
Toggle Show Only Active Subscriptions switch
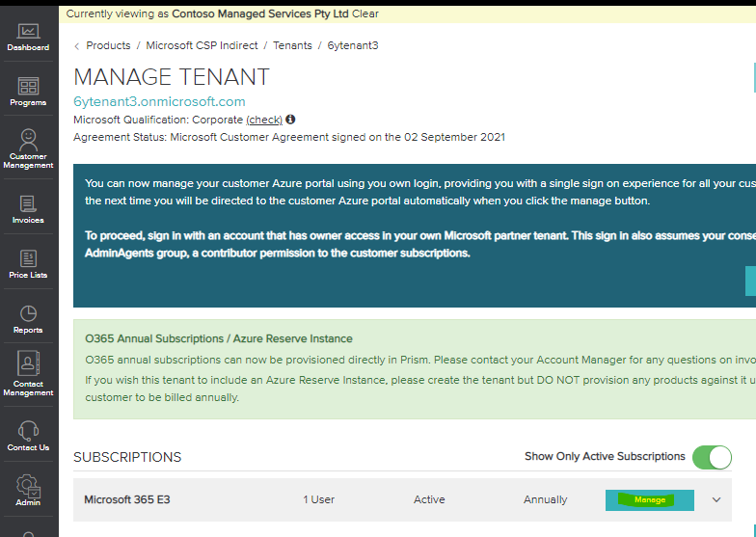point(712,457)
